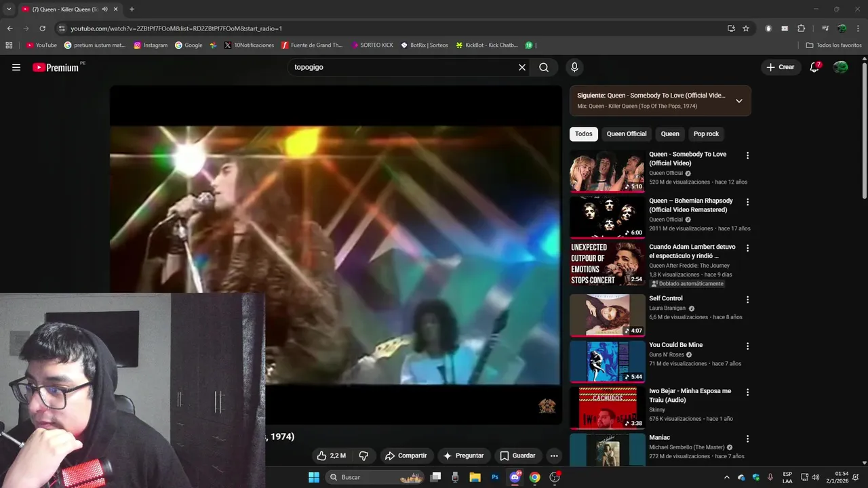
Task: Click the Preguntar button
Action: [463, 455]
